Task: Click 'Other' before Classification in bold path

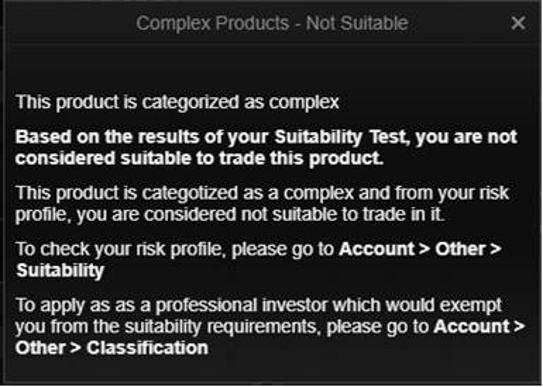Action: click(x=41, y=348)
